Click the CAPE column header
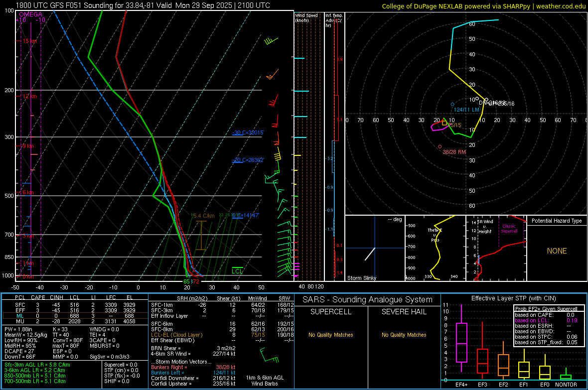This screenshot has height=390, width=588. click(x=38, y=297)
